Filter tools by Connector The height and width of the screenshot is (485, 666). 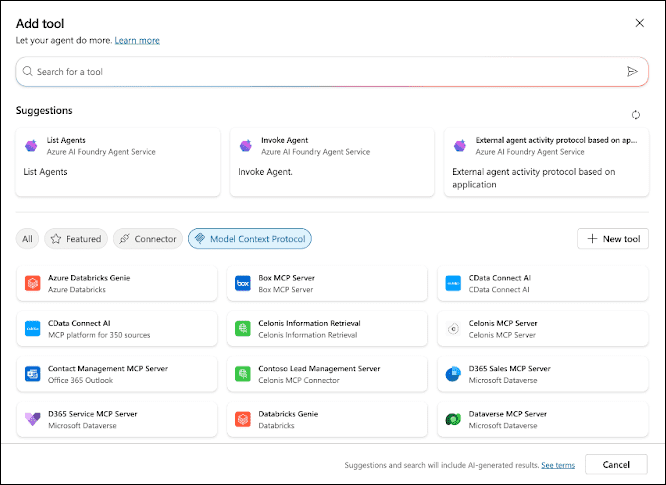pyautogui.click(x=147, y=239)
